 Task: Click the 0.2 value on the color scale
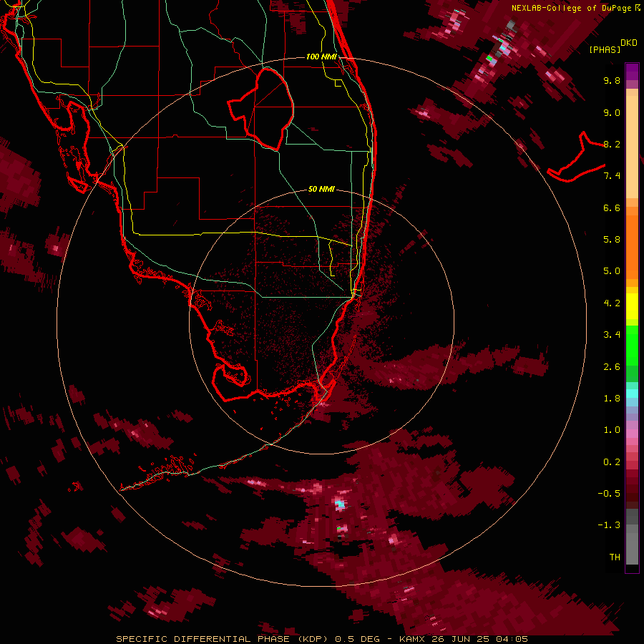pyautogui.click(x=612, y=462)
